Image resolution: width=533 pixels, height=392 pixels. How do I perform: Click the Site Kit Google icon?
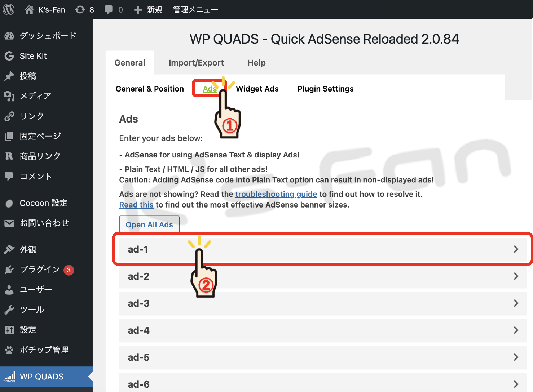[x=9, y=56]
